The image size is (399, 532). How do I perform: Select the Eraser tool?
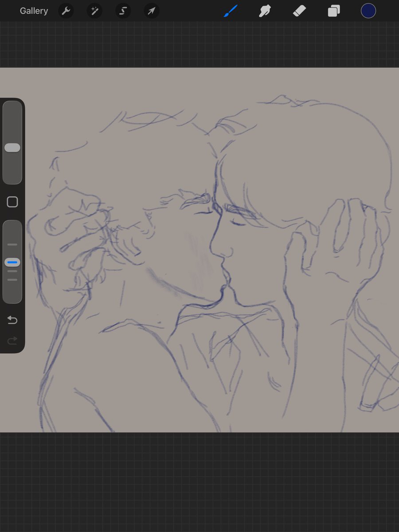coord(299,11)
